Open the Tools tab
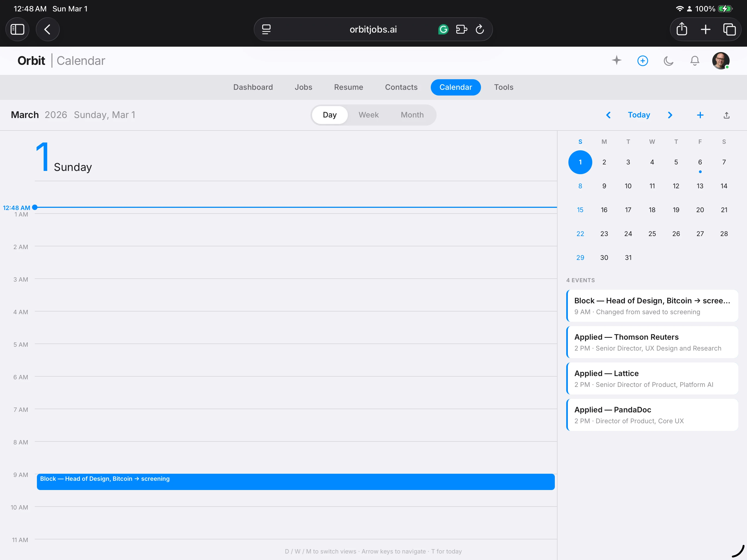 [503, 87]
